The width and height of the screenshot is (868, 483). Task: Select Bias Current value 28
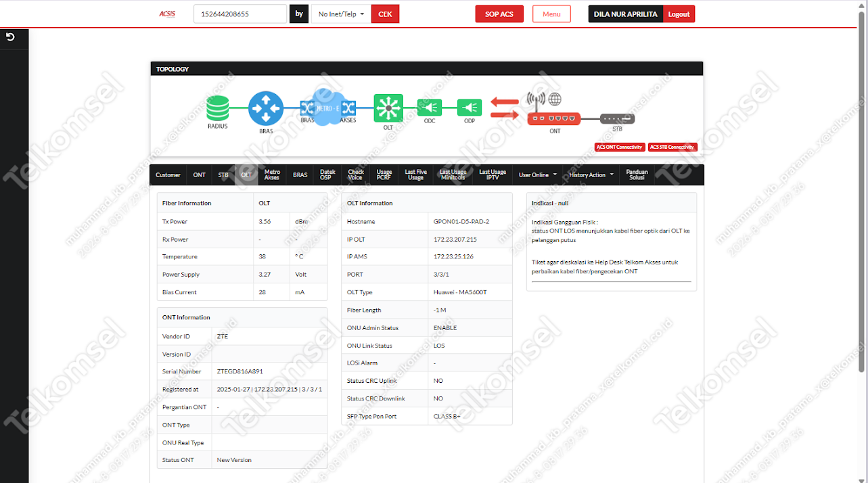[x=262, y=292]
